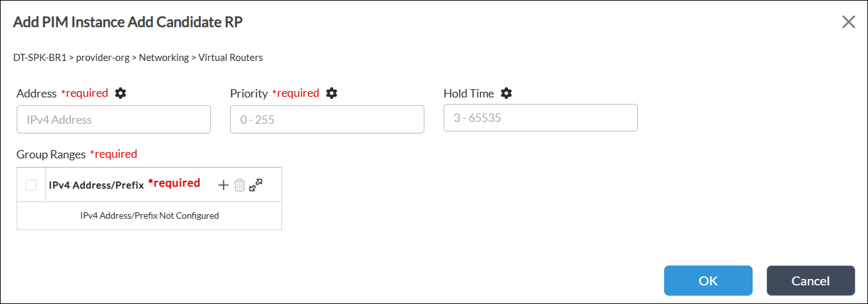
Task: Click the gear icon next to Address
Action: click(121, 93)
